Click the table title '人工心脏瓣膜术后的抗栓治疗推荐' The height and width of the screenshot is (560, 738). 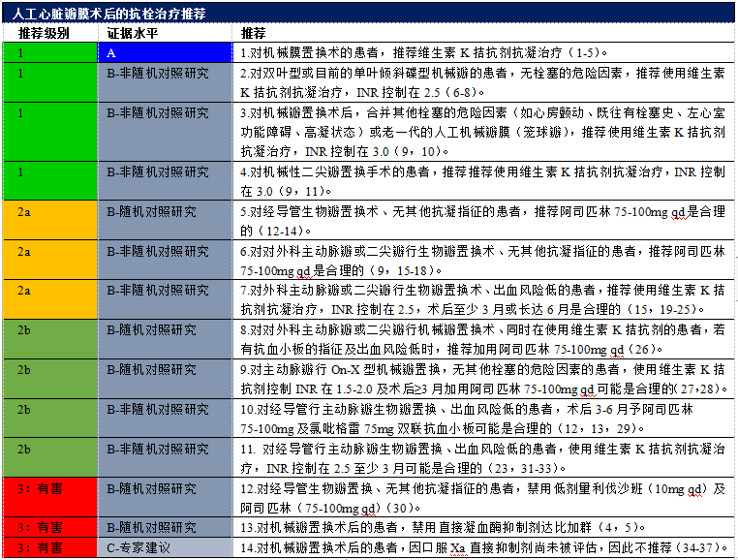click(109, 14)
